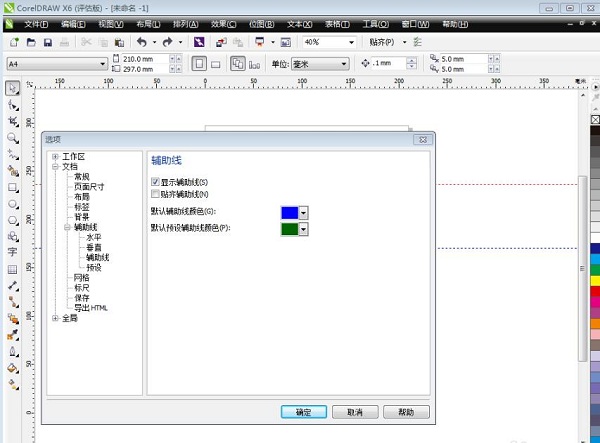Select the Rectangle tool

coord(13,187)
